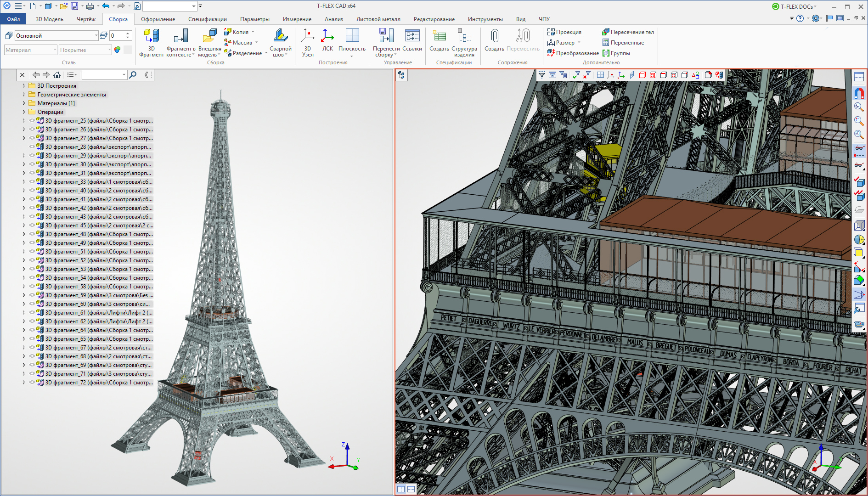
Task: Click Внешняя модель icon
Action: (209, 42)
